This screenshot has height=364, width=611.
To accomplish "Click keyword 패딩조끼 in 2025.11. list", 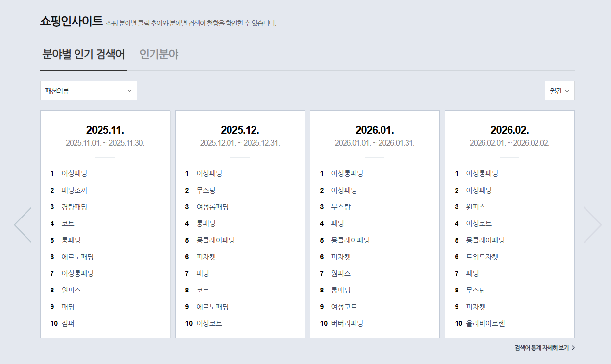I will coord(75,190).
